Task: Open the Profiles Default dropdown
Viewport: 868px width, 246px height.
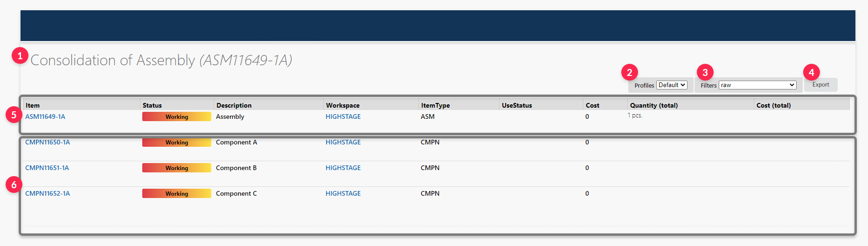Action: point(672,85)
